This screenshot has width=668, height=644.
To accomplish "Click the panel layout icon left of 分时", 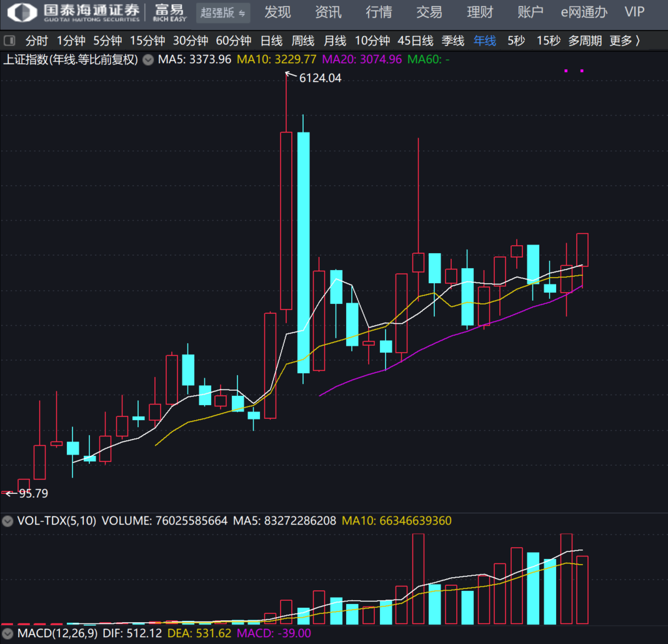I will pos(9,41).
